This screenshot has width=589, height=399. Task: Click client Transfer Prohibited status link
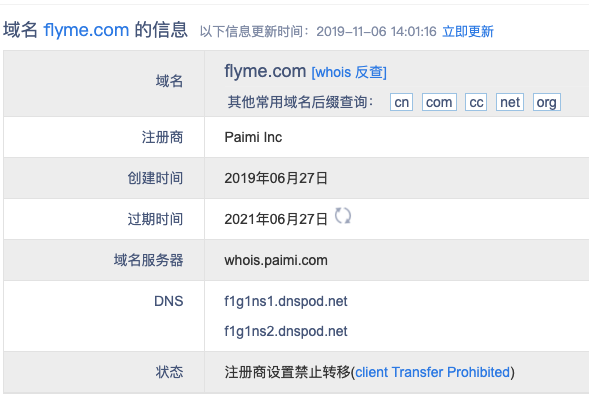tap(432, 372)
